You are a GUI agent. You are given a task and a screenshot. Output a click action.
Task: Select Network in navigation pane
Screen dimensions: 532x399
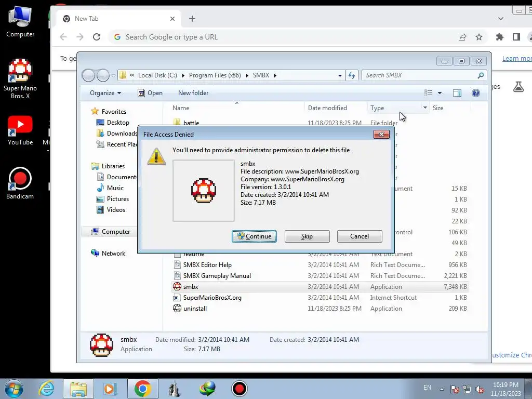[x=113, y=254]
